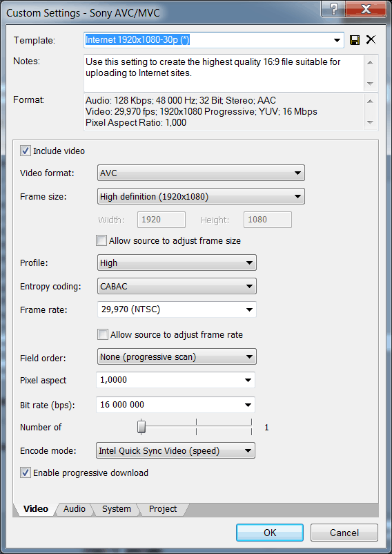392x554 pixels.
Task: Click the Format box scroll up arrow
Action: click(370, 102)
